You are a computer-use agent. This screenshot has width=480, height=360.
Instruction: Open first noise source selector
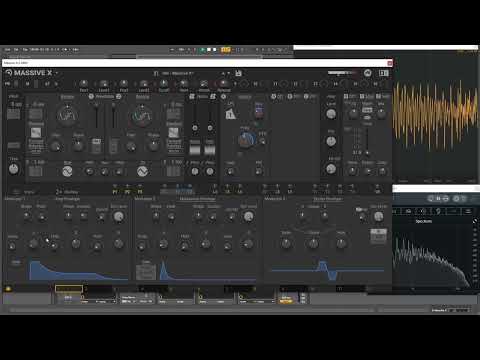point(195,148)
